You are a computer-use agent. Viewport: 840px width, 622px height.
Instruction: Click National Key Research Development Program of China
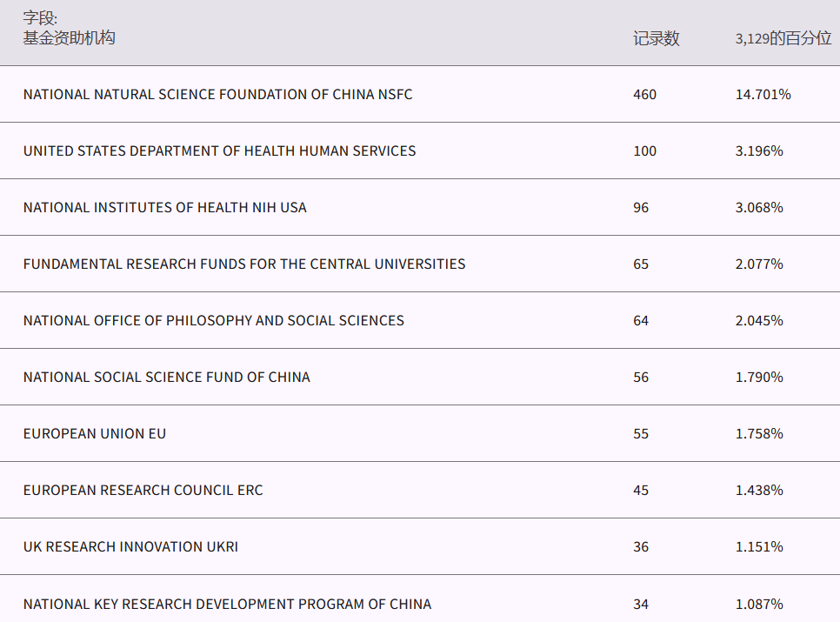coord(227,604)
